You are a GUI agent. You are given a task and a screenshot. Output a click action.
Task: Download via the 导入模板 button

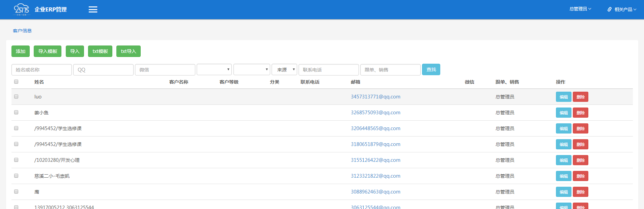tap(48, 51)
